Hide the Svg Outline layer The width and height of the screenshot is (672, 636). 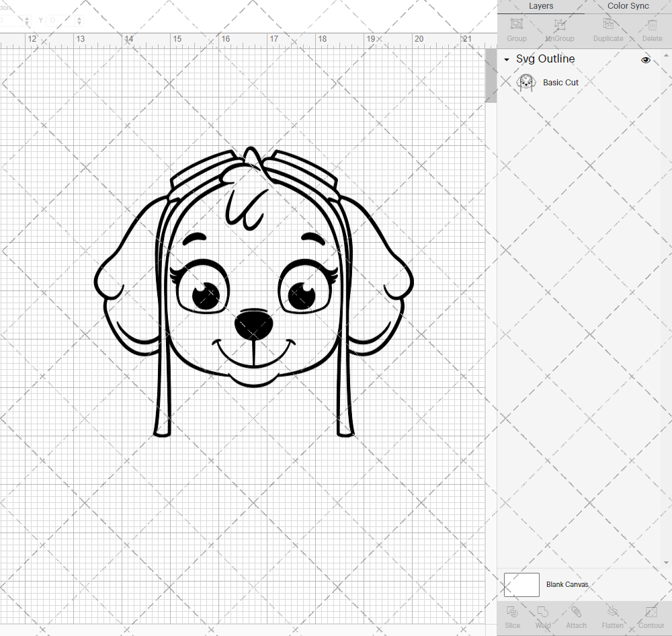(645, 60)
